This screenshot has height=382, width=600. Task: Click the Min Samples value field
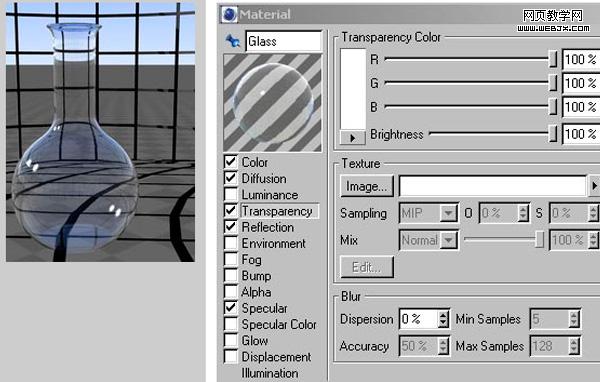(549, 319)
